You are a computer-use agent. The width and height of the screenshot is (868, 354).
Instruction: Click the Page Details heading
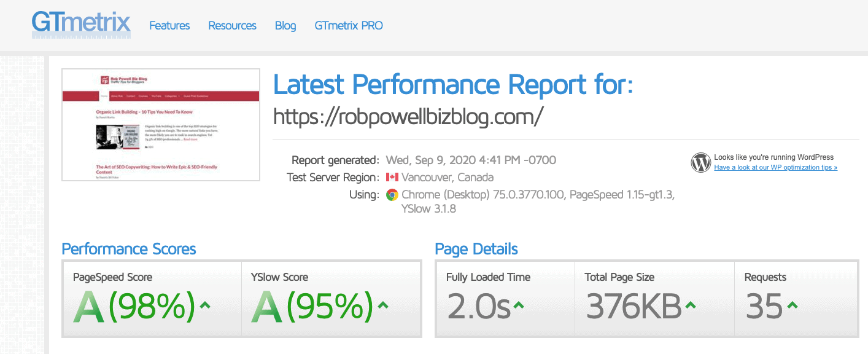tap(476, 249)
